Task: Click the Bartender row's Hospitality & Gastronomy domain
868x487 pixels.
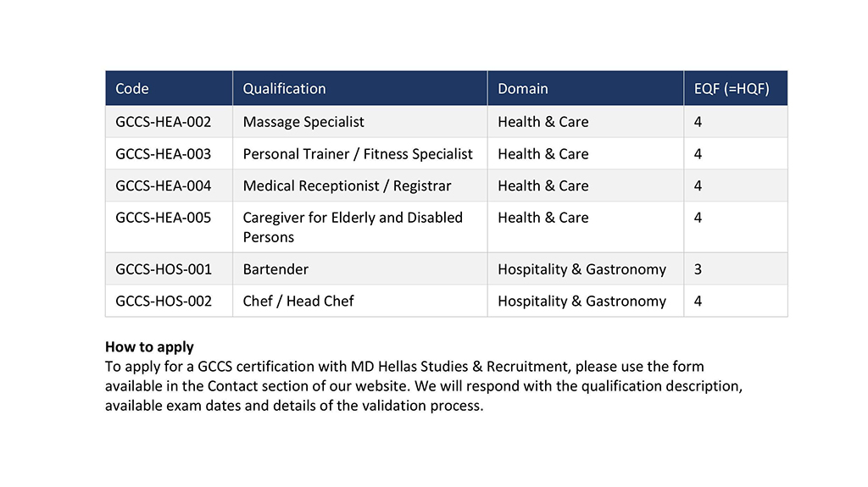Action: [581, 269]
